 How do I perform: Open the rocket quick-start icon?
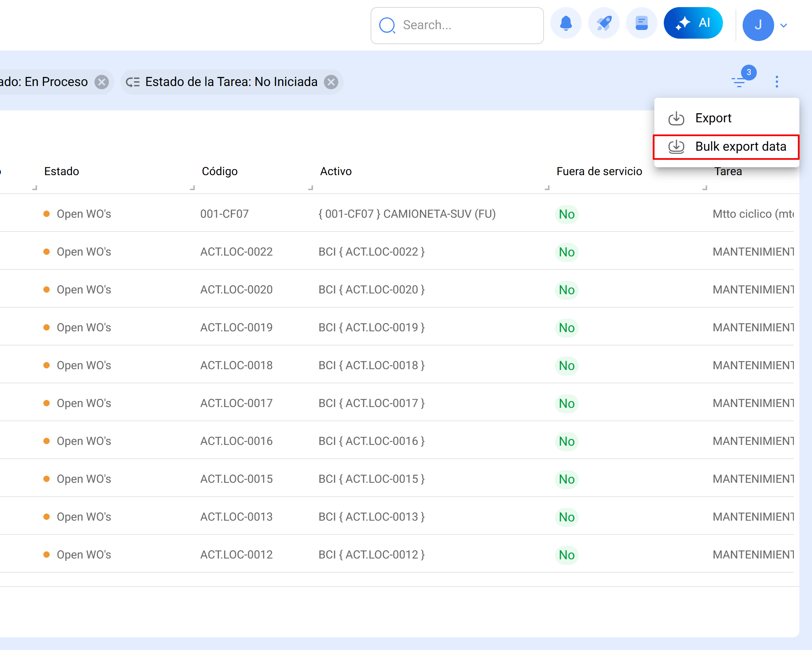pyautogui.click(x=603, y=24)
